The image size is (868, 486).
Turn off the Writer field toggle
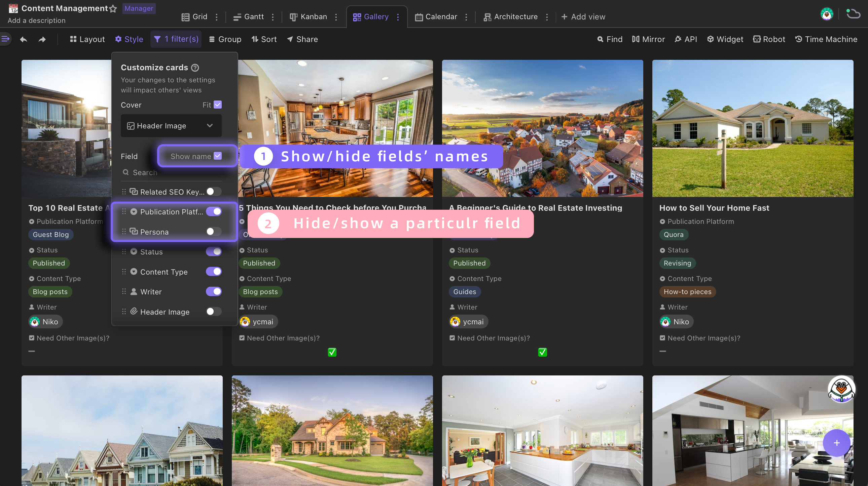point(214,291)
